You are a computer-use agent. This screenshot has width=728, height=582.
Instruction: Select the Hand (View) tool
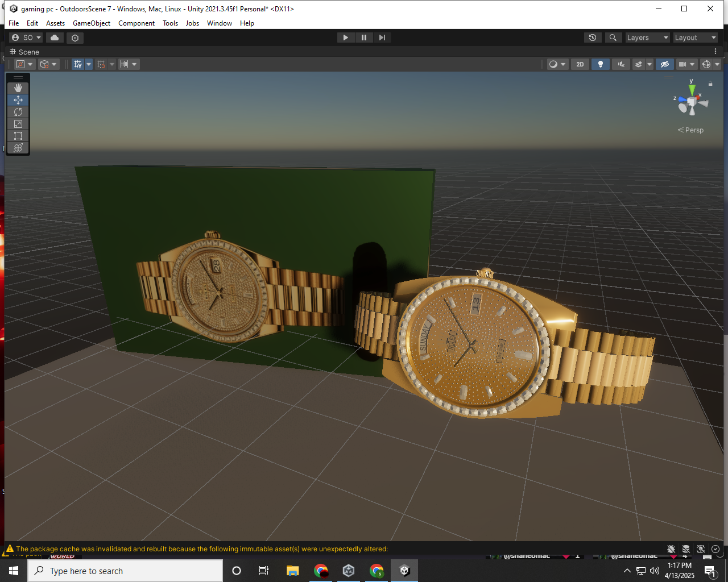18,88
